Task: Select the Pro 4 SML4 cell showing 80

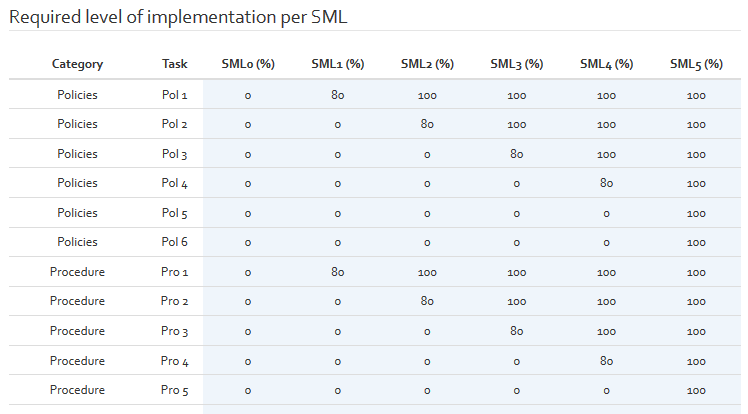Action: [x=606, y=361]
